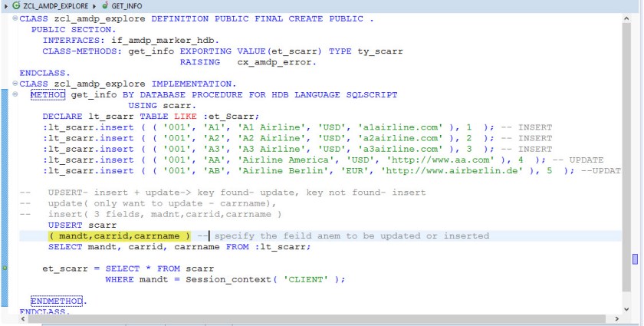Click the green marker beside et_scarr line
Image resolution: width=644 pixels, height=326 pixels.
coord(5,268)
